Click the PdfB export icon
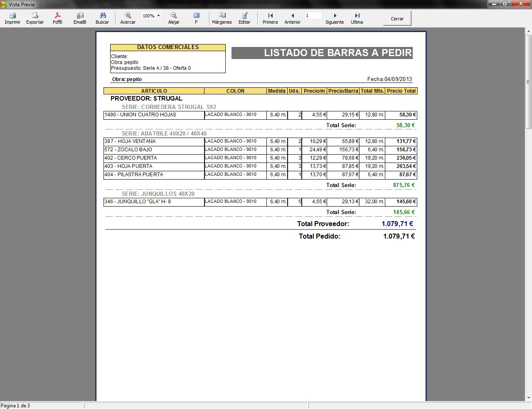532x409 pixels. pos(57,15)
